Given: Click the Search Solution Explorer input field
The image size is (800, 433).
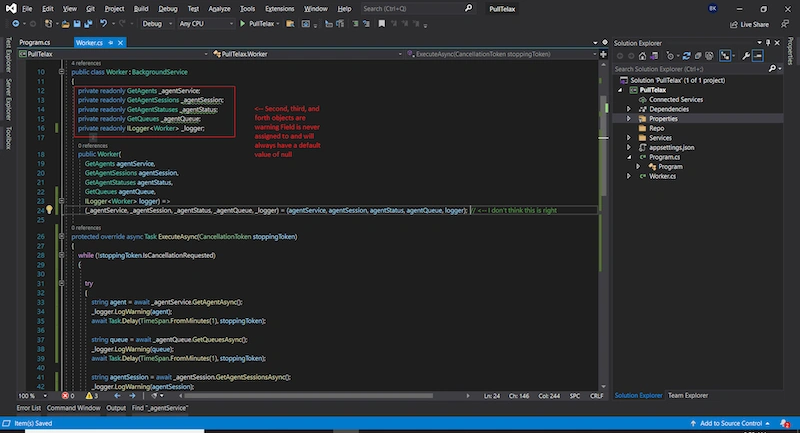Looking at the screenshot, I should coord(690,69).
